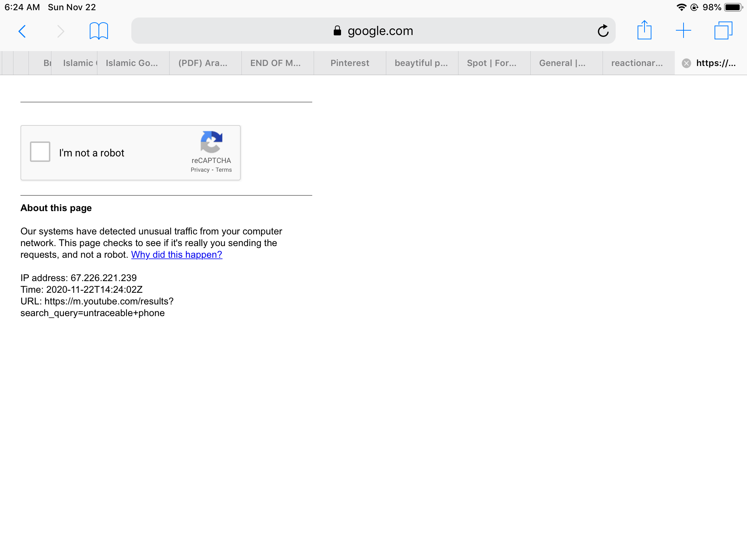Switch to the Pinterest tab
The height and width of the screenshot is (560, 747).
(350, 63)
